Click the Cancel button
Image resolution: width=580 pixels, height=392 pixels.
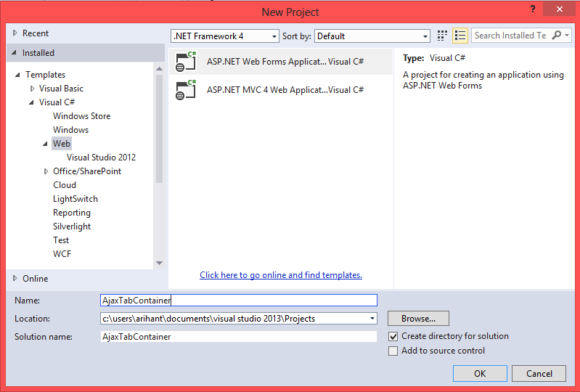[x=539, y=374]
